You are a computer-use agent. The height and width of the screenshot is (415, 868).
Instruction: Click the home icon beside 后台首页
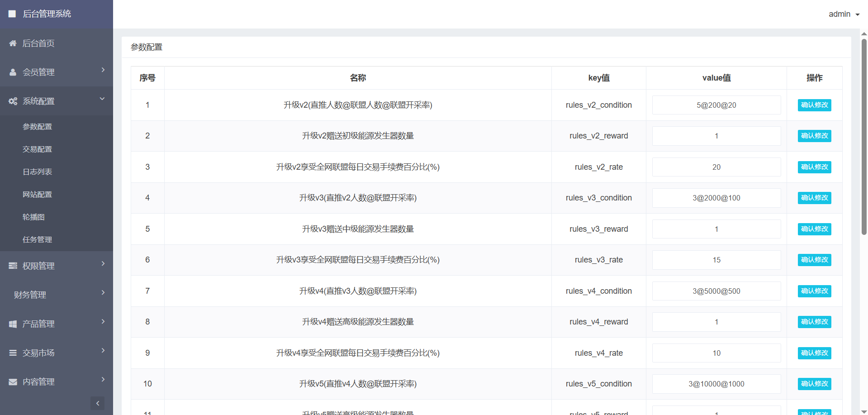coord(13,43)
